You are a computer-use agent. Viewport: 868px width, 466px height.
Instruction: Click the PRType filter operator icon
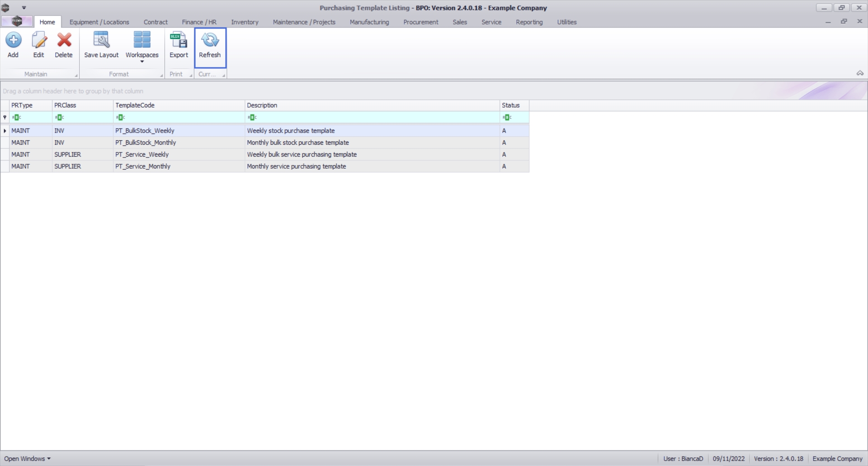(x=16, y=118)
